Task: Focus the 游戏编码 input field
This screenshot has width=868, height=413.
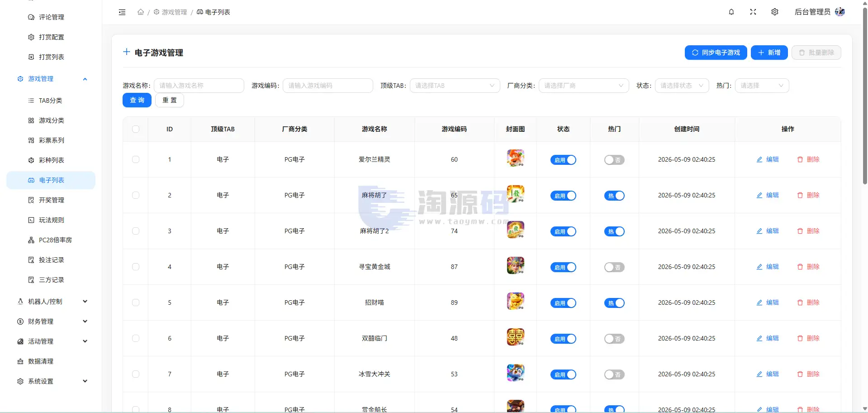Action: pos(328,86)
